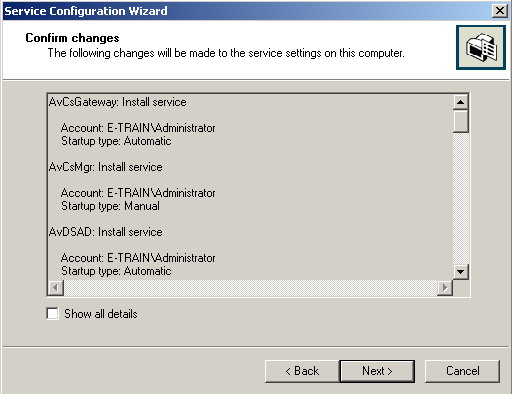
Task: Click Account line under AvCsGateway
Action: coord(138,128)
